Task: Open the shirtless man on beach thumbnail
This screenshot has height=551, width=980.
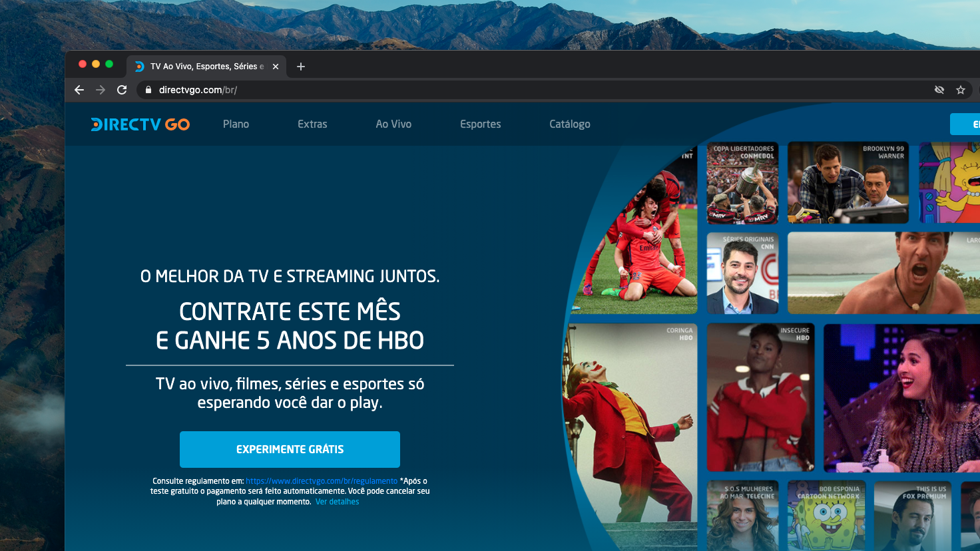Action: pos(883,273)
